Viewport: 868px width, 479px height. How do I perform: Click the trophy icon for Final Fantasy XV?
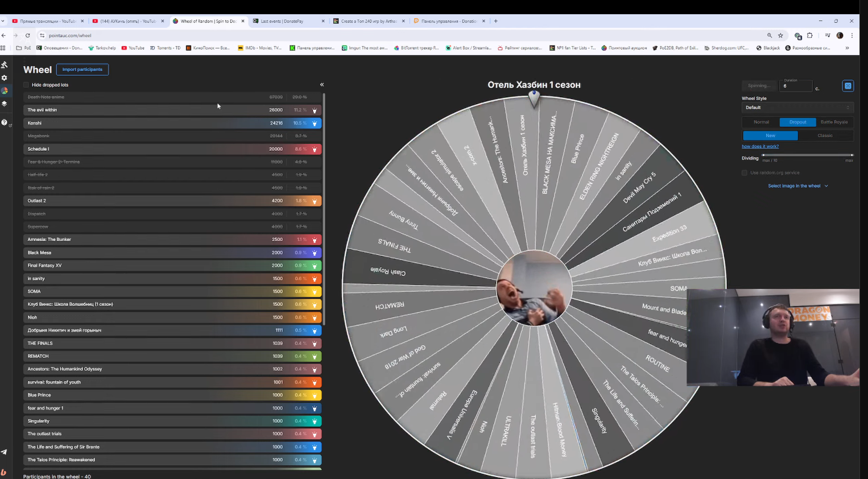(315, 266)
